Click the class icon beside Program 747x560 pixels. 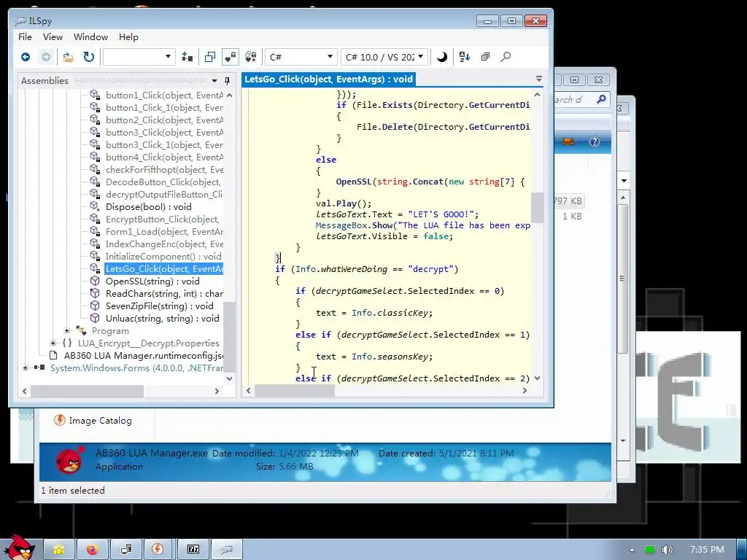pyautogui.click(x=81, y=330)
